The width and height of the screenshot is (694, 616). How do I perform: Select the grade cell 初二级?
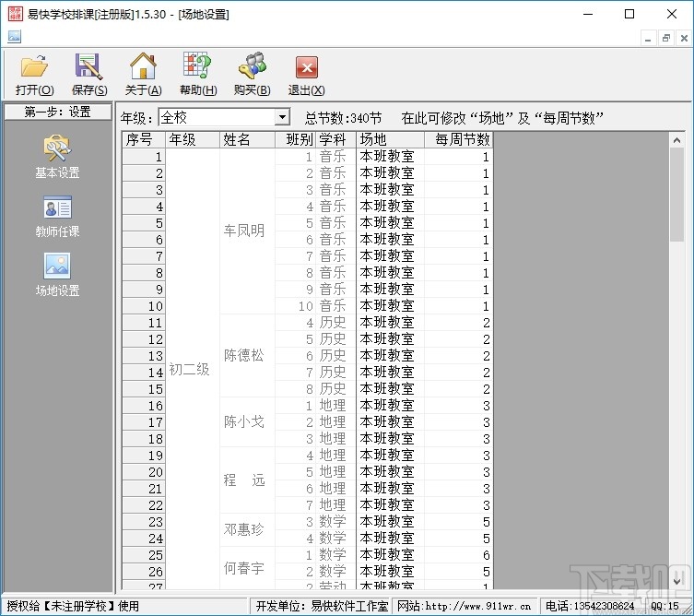point(193,369)
